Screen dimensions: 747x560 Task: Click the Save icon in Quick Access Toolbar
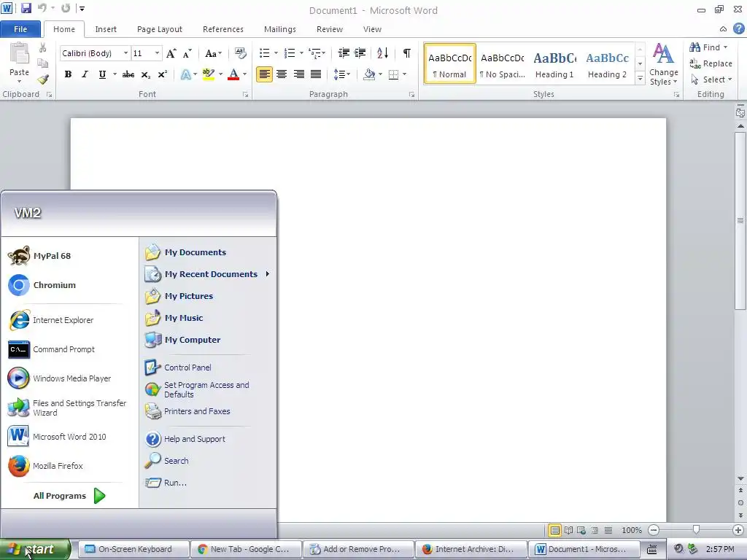click(x=26, y=8)
